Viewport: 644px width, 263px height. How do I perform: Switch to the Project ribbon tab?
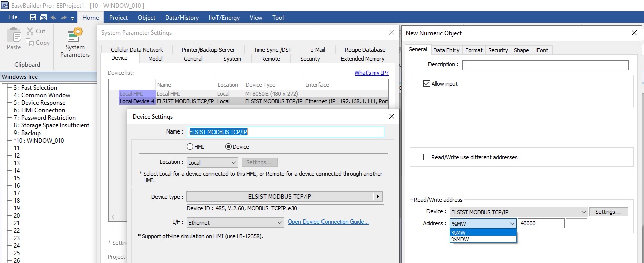coord(119,18)
